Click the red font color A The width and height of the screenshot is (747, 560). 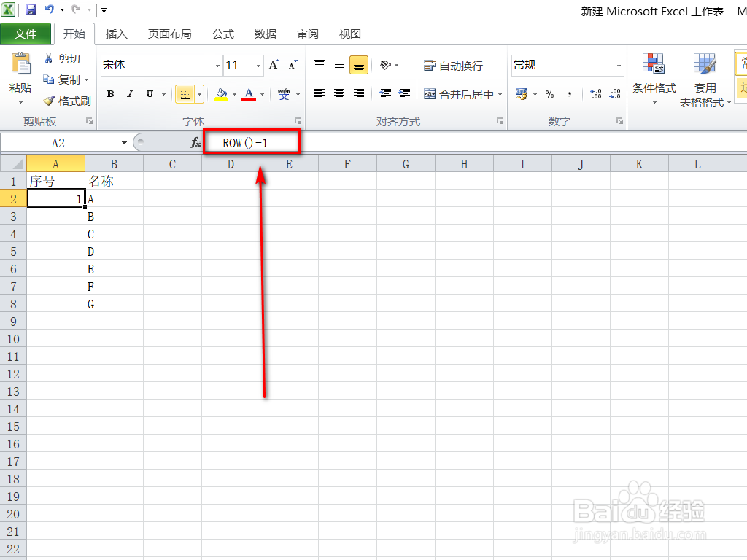[x=249, y=94]
